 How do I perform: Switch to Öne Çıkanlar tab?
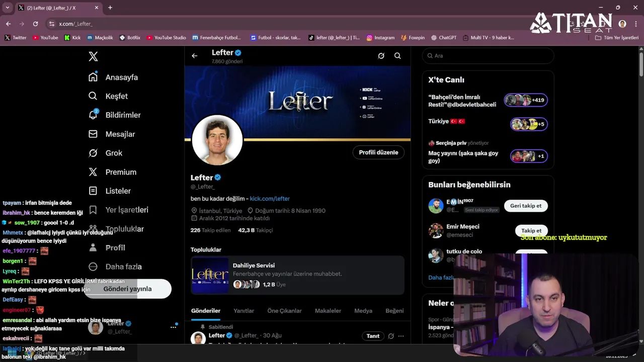click(284, 311)
